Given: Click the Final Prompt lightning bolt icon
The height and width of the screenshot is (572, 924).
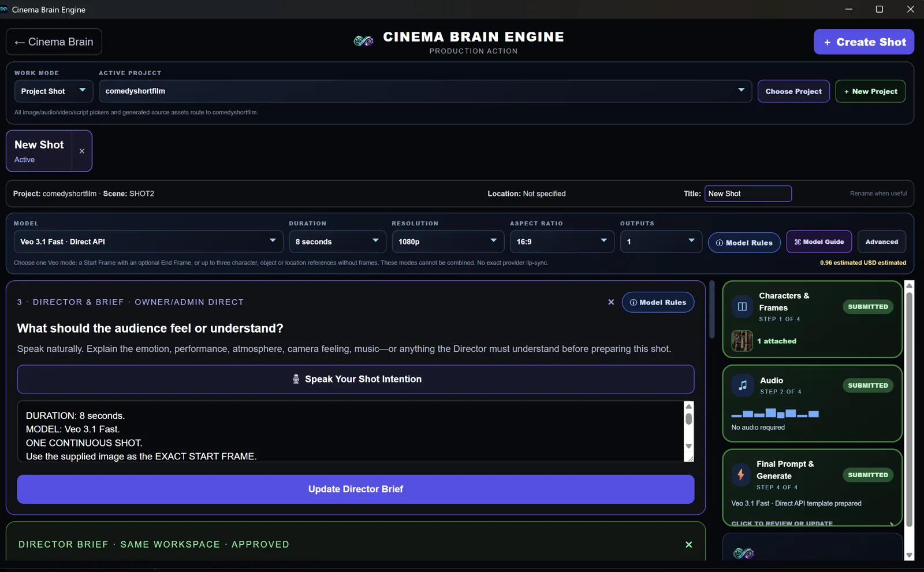Looking at the screenshot, I should tap(741, 475).
